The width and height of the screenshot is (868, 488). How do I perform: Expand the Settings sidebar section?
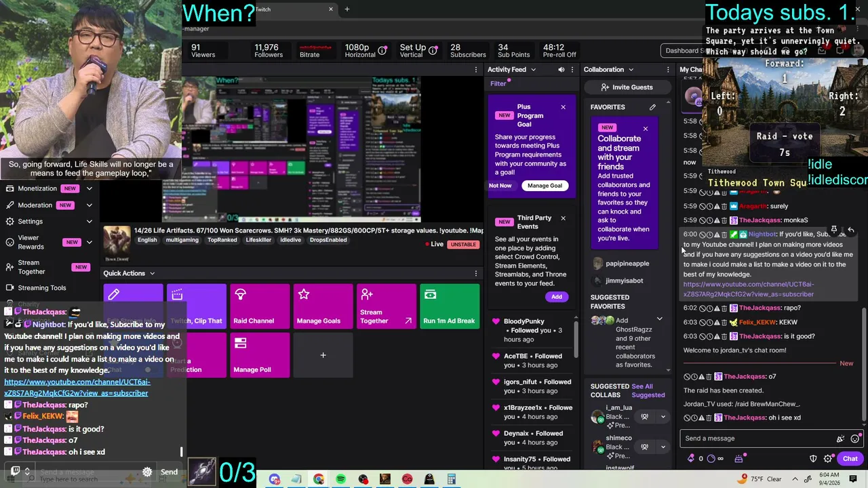89,222
